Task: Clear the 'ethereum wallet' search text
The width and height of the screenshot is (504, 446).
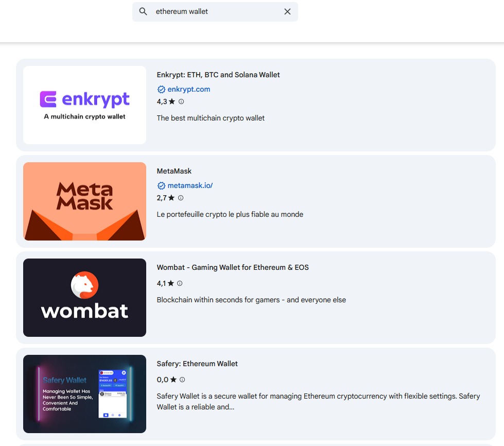Action: coord(287,11)
